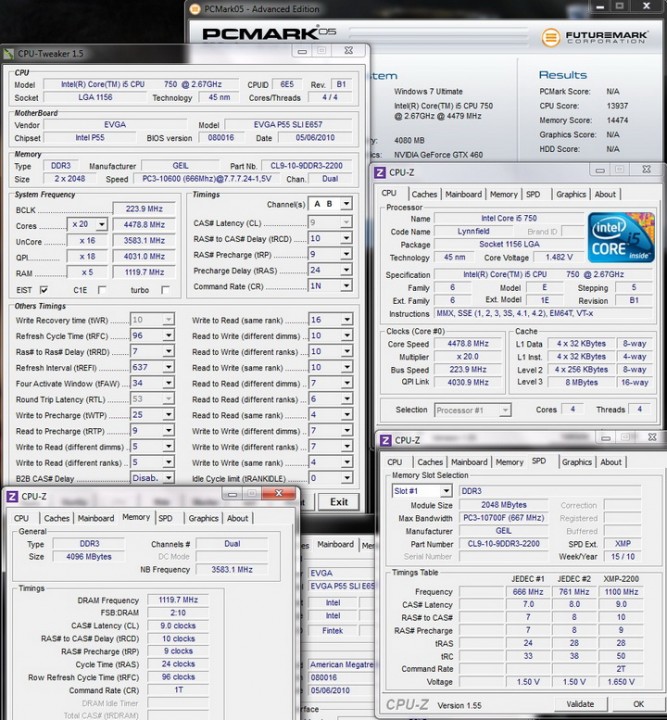Select CPU tab in CPU-Z SPD window
Image resolution: width=667 pixels, height=720 pixels.
click(x=394, y=462)
